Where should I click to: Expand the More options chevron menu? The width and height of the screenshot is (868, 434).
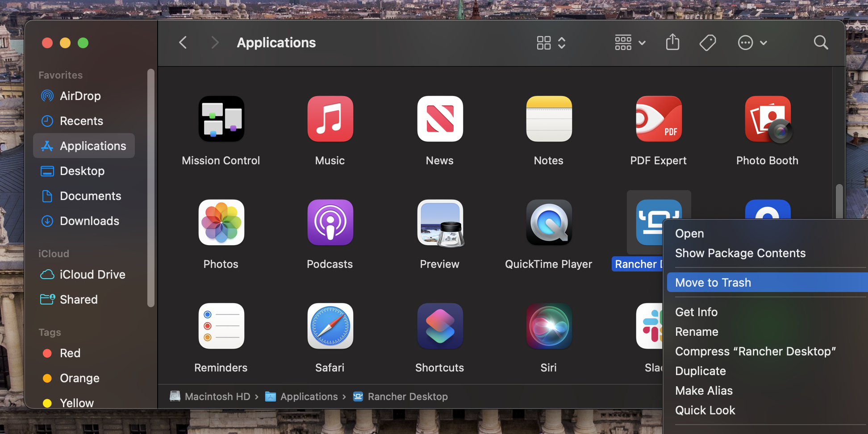(x=752, y=42)
